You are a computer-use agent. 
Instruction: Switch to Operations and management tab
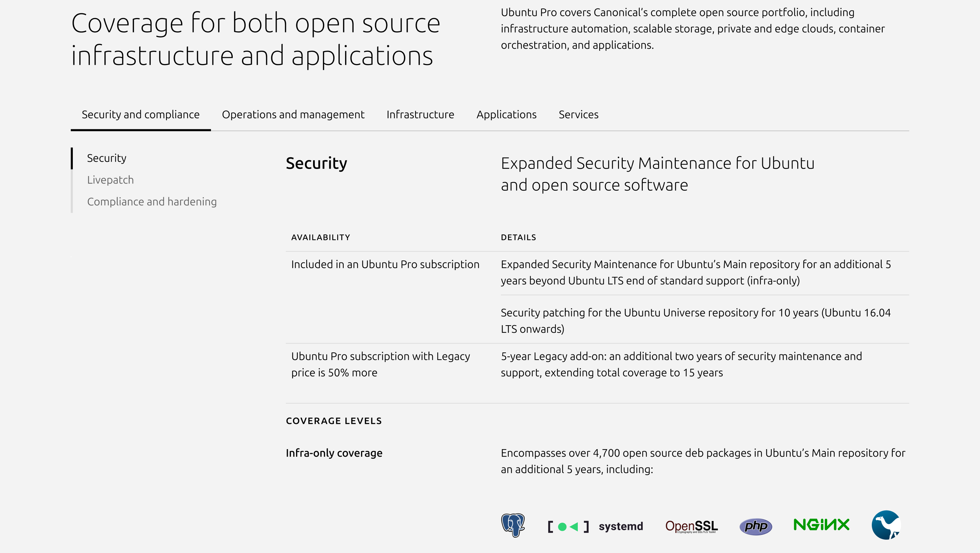[x=293, y=114]
